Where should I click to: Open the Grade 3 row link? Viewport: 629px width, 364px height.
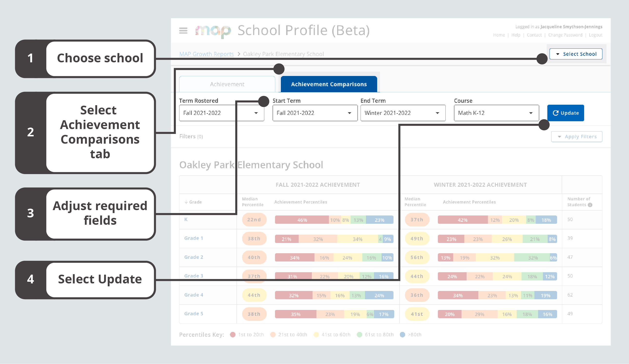(193, 276)
